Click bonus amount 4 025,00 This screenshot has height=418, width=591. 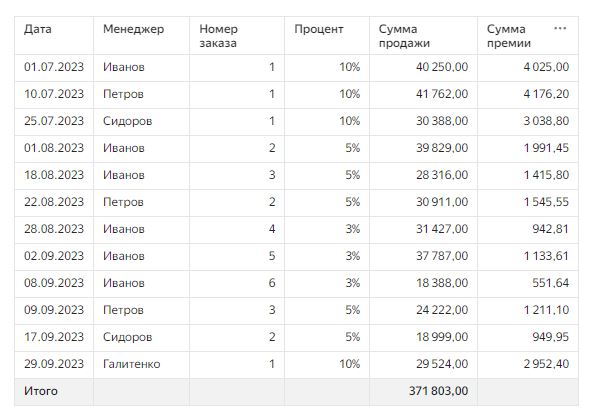[546, 67]
